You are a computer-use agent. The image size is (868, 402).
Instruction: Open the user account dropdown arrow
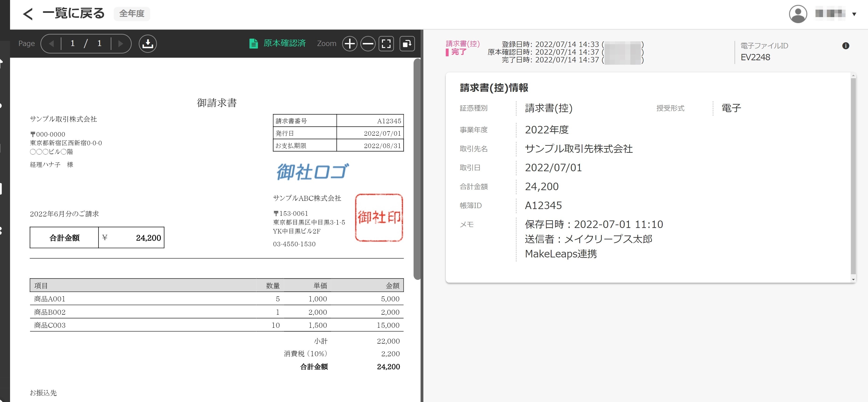click(854, 14)
